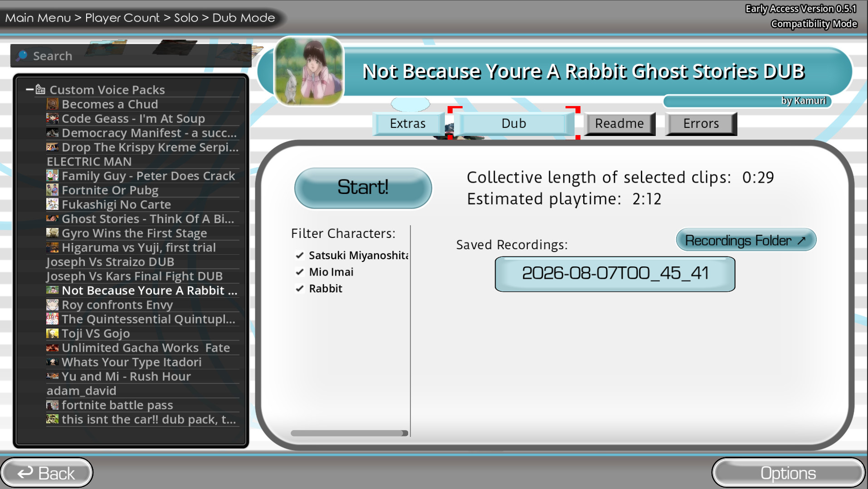The width and height of the screenshot is (868, 489).
Task: Click the Code Geass pack thumbnail icon
Action: (52, 119)
